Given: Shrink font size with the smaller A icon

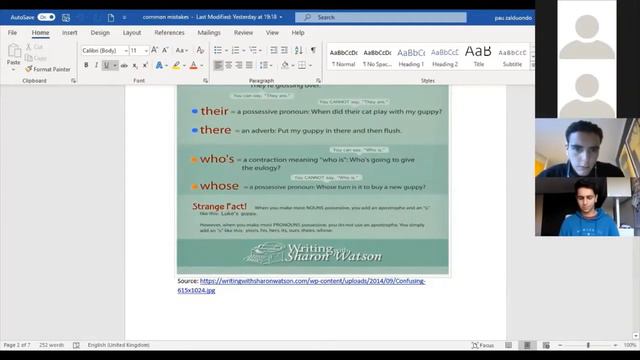Looking at the screenshot, I should (165, 50).
